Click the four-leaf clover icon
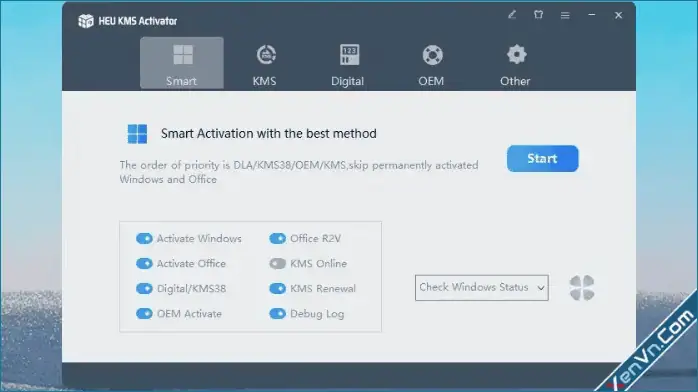Viewport: 698px width, 392px height. (x=582, y=287)
